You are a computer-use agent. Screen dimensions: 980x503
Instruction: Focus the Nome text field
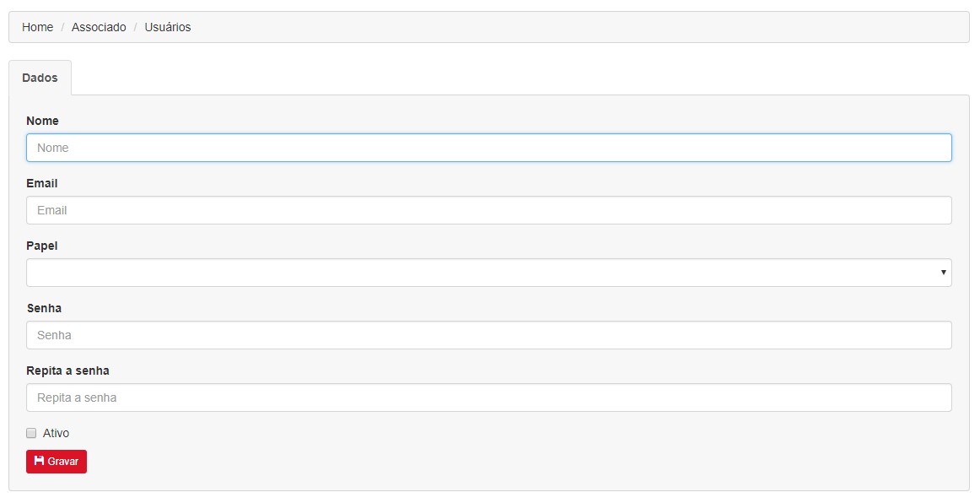[489, 148]
